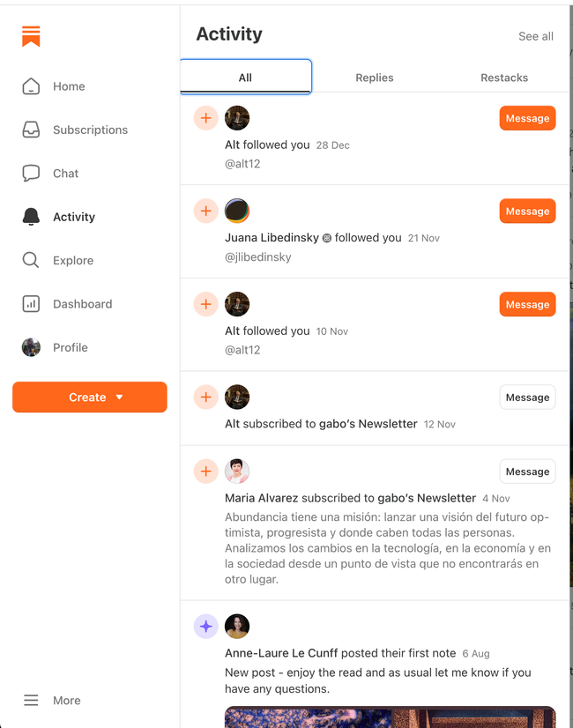Image resolution: width=573 pixels, height=728 pixels.
Task: Click the See all link
Action: [x=536, y=36]
